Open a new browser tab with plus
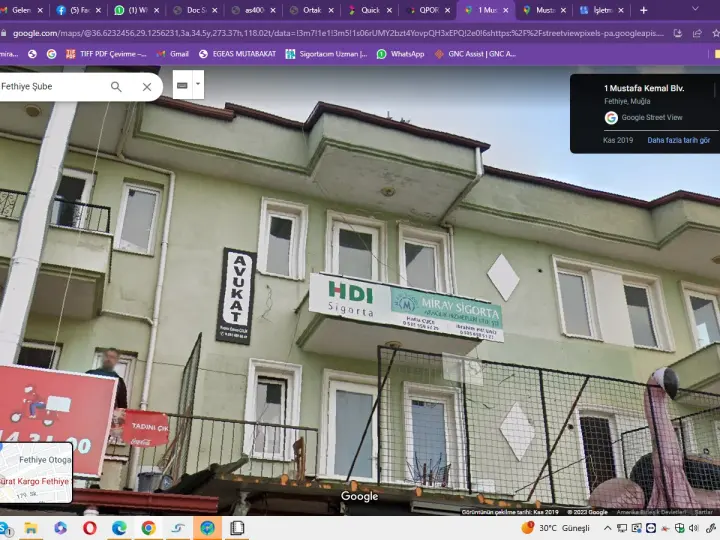Viewport: 720px width, 540px height. (x=643, y=10)
